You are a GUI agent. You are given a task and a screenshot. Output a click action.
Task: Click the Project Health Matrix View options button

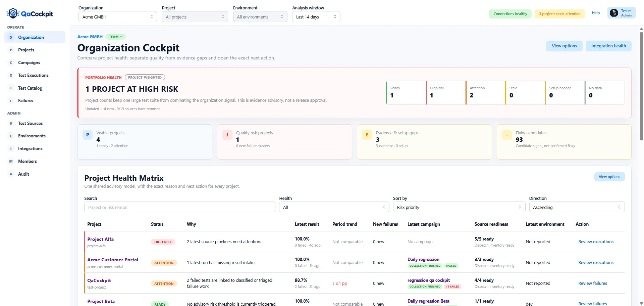(609, 177)
